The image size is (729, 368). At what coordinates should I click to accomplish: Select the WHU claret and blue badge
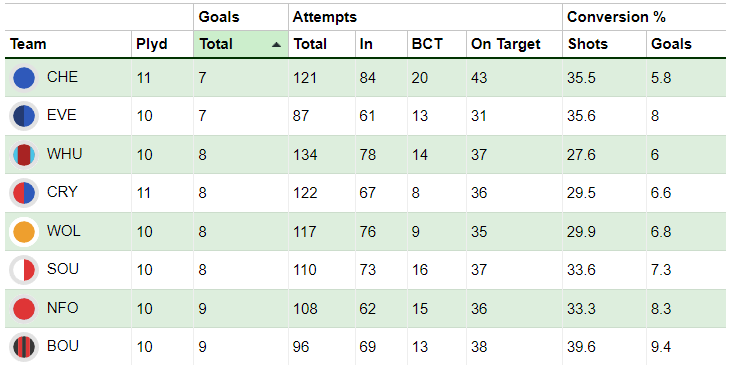pos(24,155)
